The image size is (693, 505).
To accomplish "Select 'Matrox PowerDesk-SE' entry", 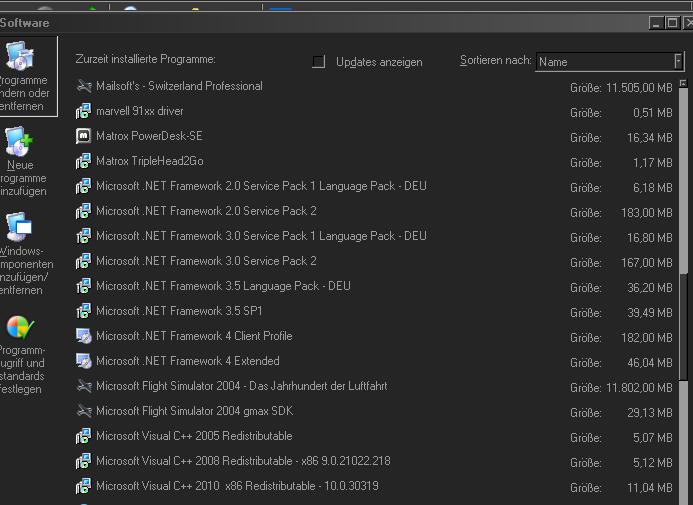I will click(x=149, y=136).
